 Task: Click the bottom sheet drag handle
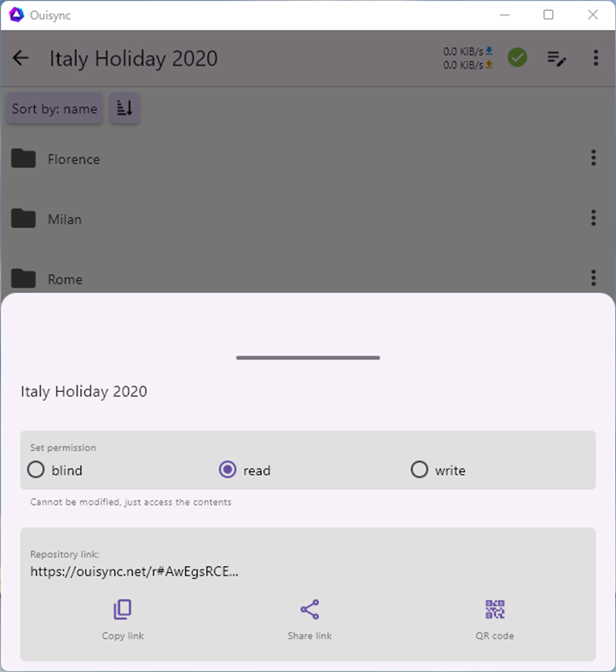(308, 358)
